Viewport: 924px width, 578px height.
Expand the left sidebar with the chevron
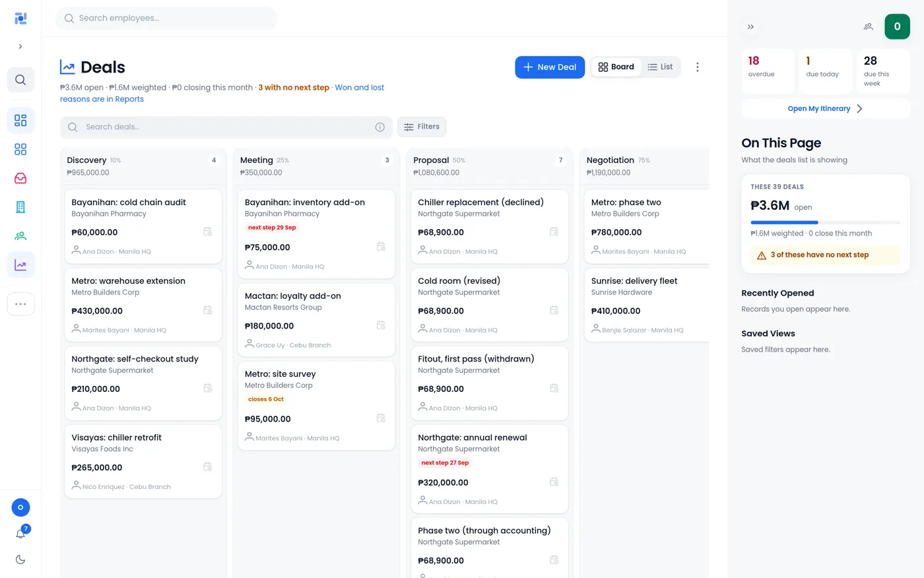point(20,46)
